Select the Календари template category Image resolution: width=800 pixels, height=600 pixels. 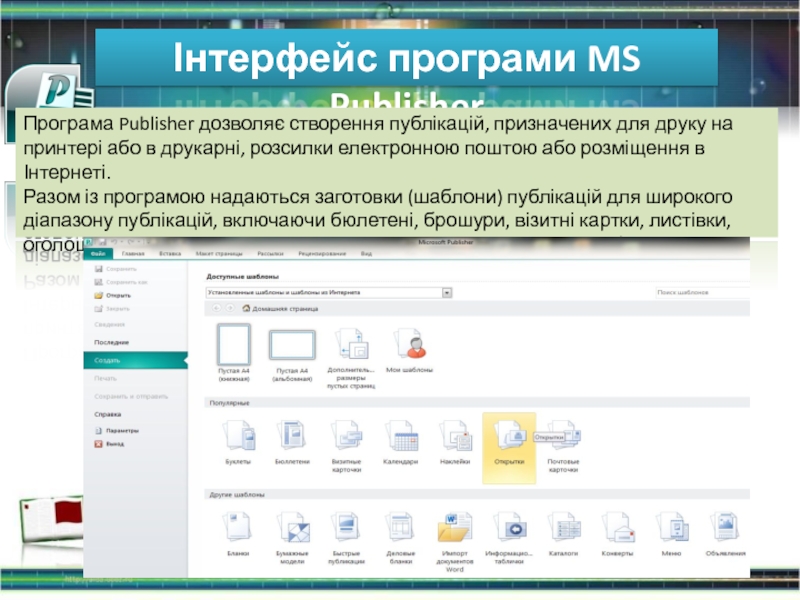[x=401, y=442]
